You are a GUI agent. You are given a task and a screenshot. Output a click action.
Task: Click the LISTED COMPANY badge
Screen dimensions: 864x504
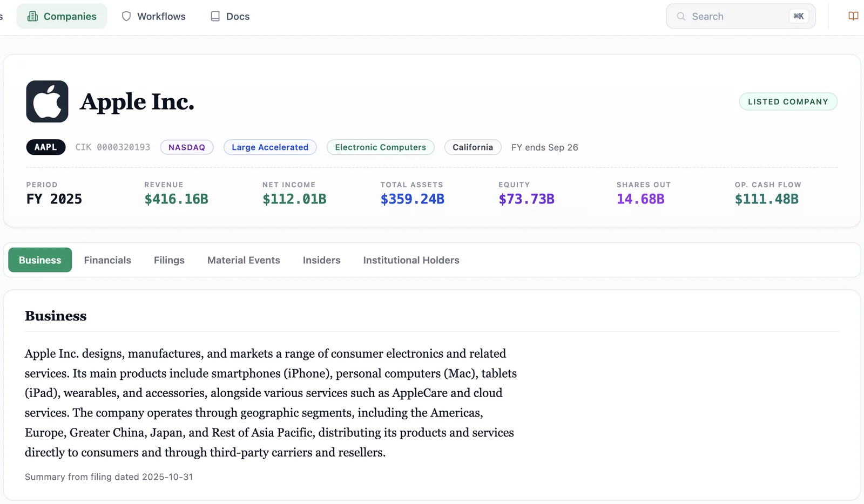(x=788, y=101)
